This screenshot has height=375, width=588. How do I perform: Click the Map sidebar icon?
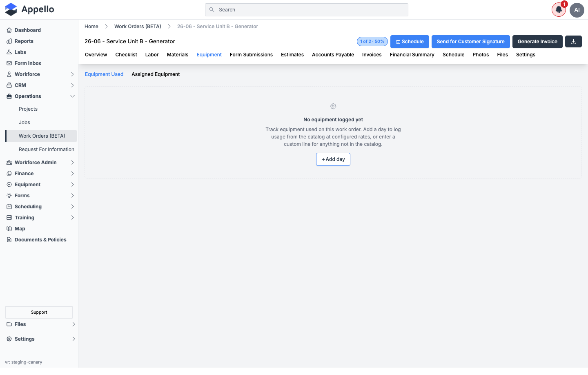click(9, 229)
